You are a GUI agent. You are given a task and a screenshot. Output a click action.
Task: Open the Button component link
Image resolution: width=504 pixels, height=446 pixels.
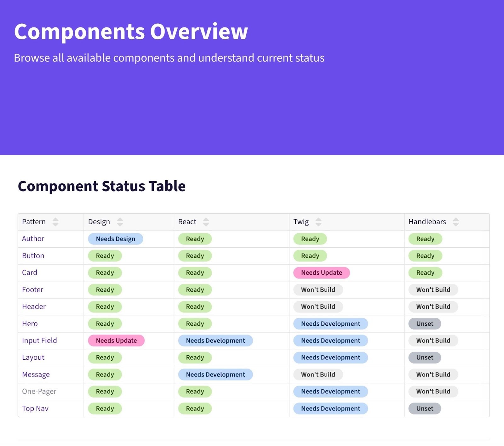tap(33, 256)
